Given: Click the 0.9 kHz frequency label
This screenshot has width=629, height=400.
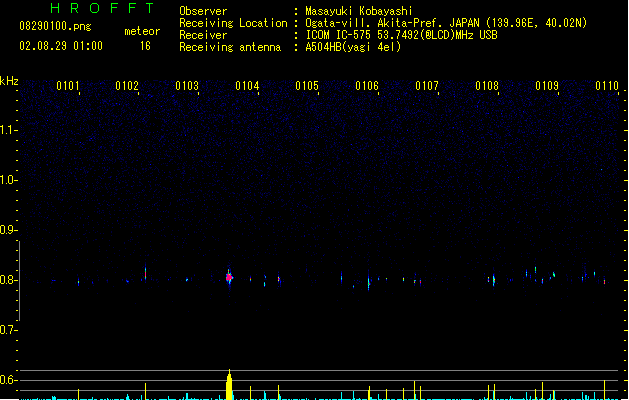Looking at the screenshot, I should pyautogui.click(x=8, y=230).
